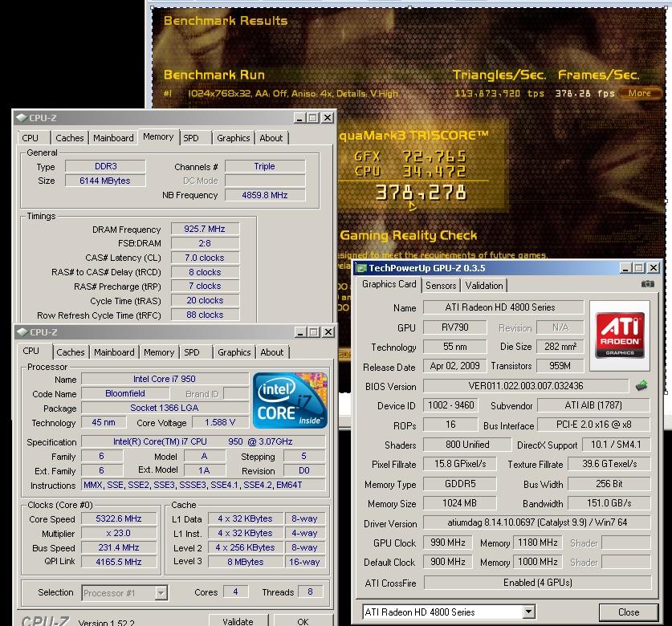Image resolution: width=672 pixels, height=626 pixels.
Task: Click the GPU-Z screenshot camera icon
Action: coord(648,283)
